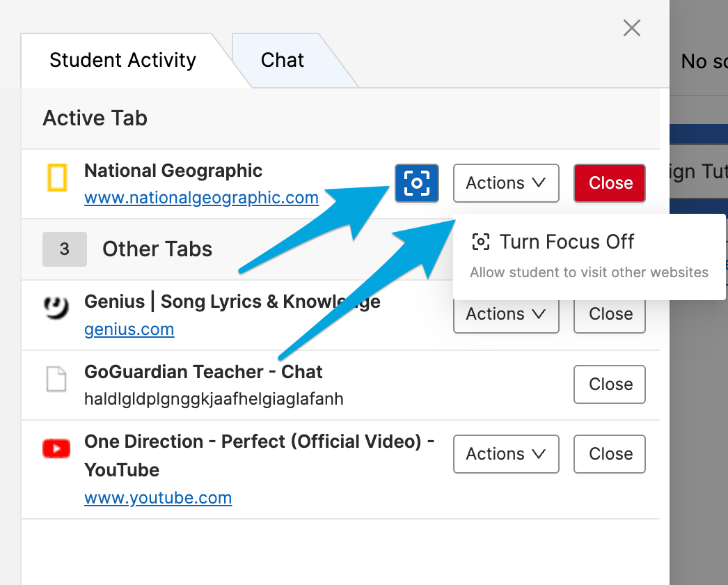Click the Other Tabs section heading

(x=157, y=249)
